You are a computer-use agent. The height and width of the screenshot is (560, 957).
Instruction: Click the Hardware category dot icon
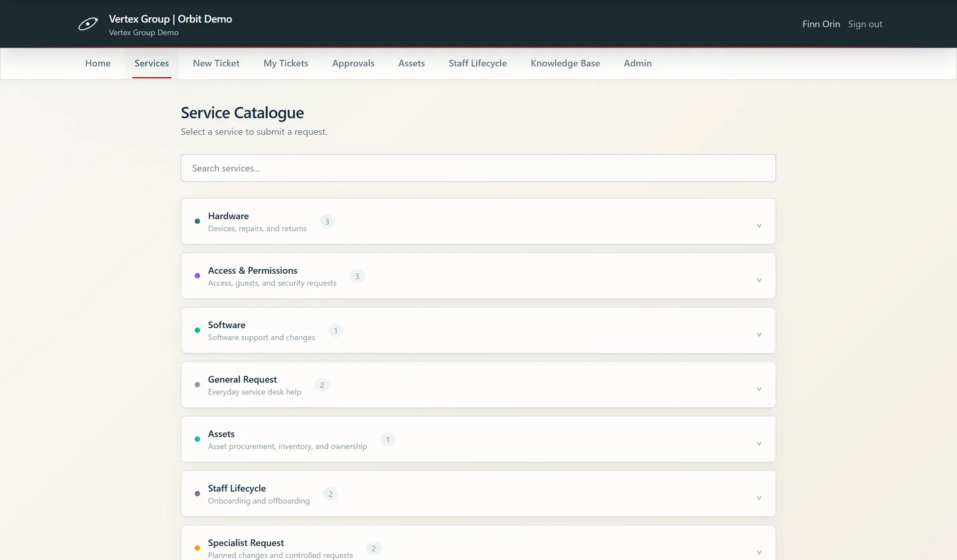197,221
